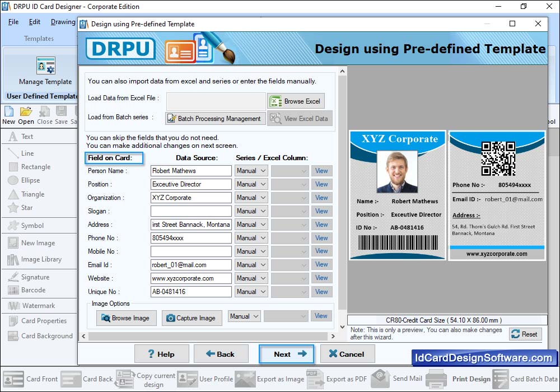The height and width of the screenshot is (392, 560).
Task: Click the ID card front preview
Action: [x=398, y=195]
